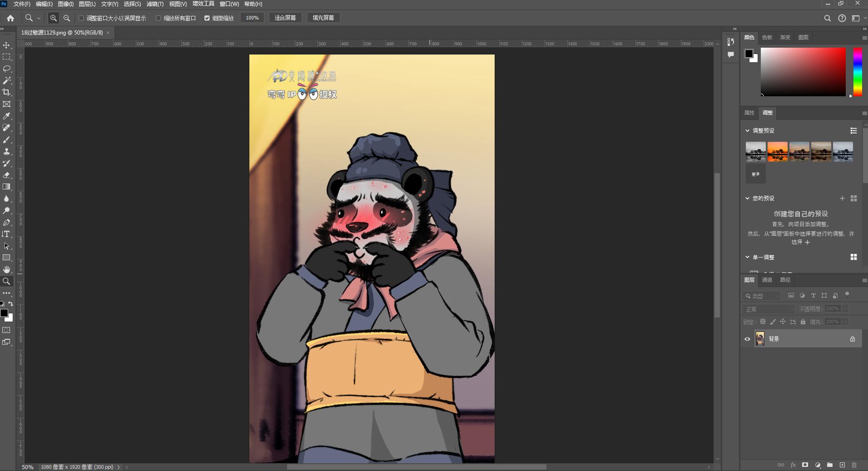
Task: Open the 图像(I) menu
Action: pyautogui.click(x=66, y=4)
